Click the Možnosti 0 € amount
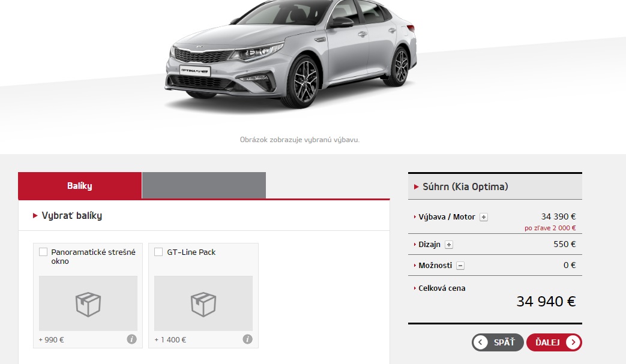The image size is (626, 364). (x=570, y=265)
